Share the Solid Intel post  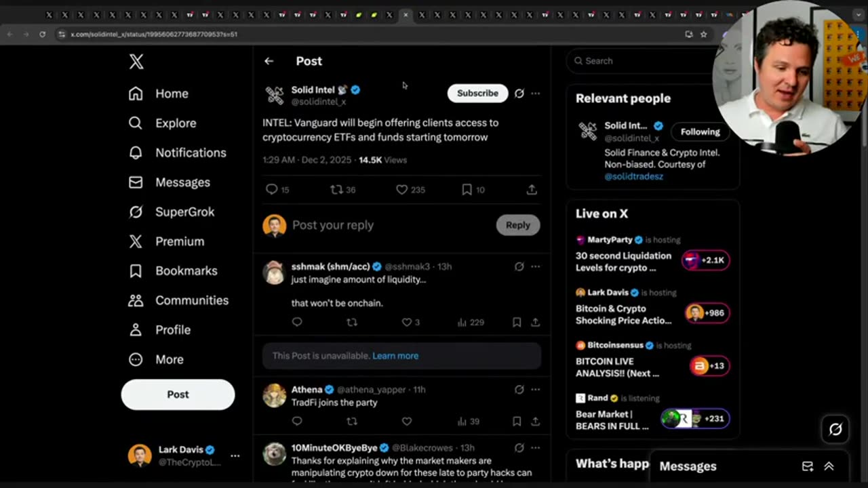pyautogui.click(x=532, y=190)
